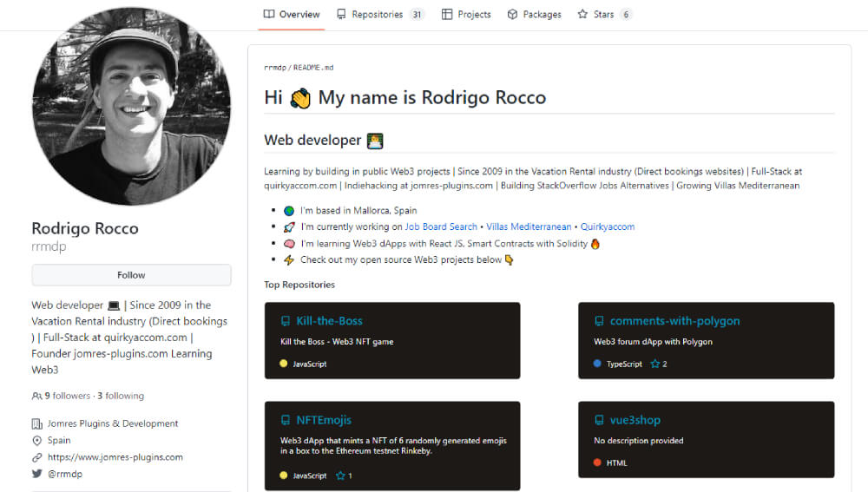Click the link chain icon beside website
The height and width of the screenshot is (492, 868).
pos(37,457)
